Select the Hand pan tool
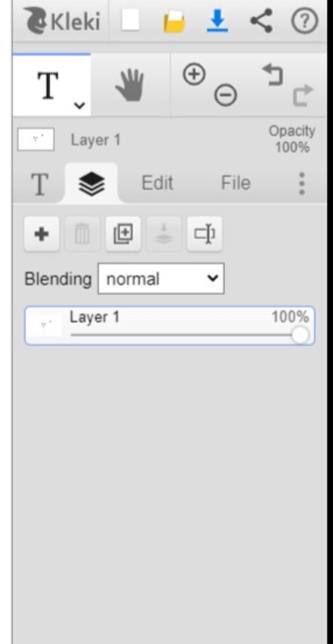333x644 pixels. [130, 85]
